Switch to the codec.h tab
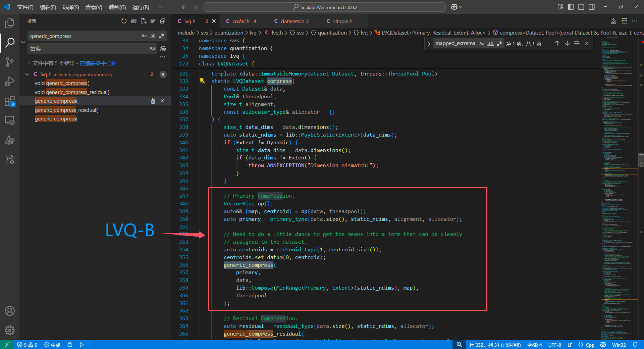 [241, 21]
